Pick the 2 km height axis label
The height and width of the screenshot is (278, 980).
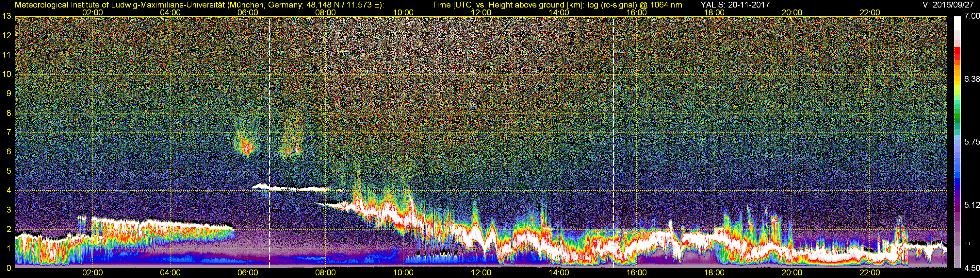[x=9, y=229]
